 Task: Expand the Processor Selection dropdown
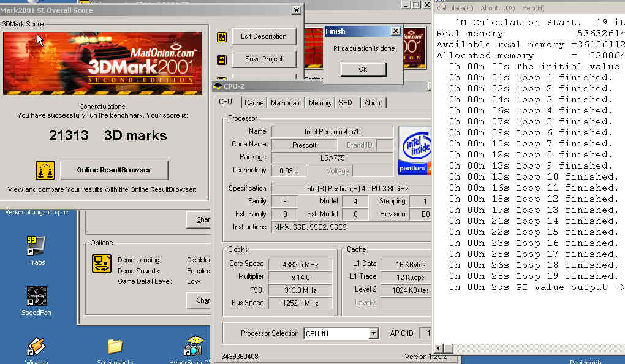[x=373, y=333]
